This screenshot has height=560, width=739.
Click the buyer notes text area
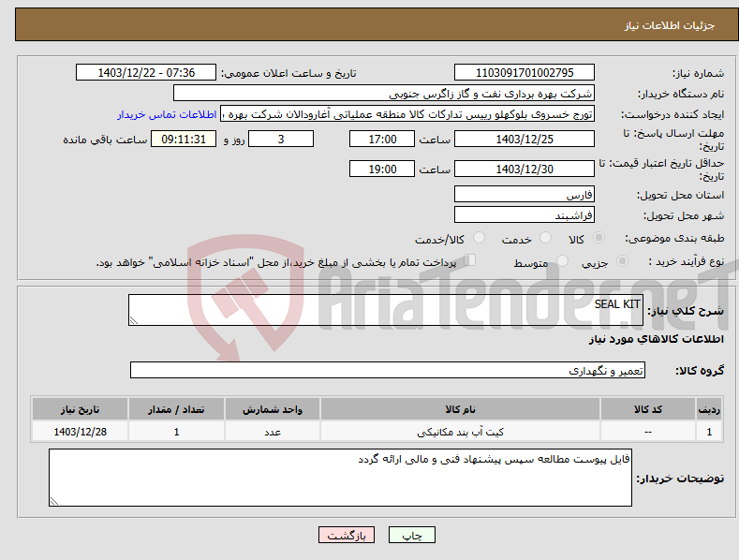(x=340, y=478)
